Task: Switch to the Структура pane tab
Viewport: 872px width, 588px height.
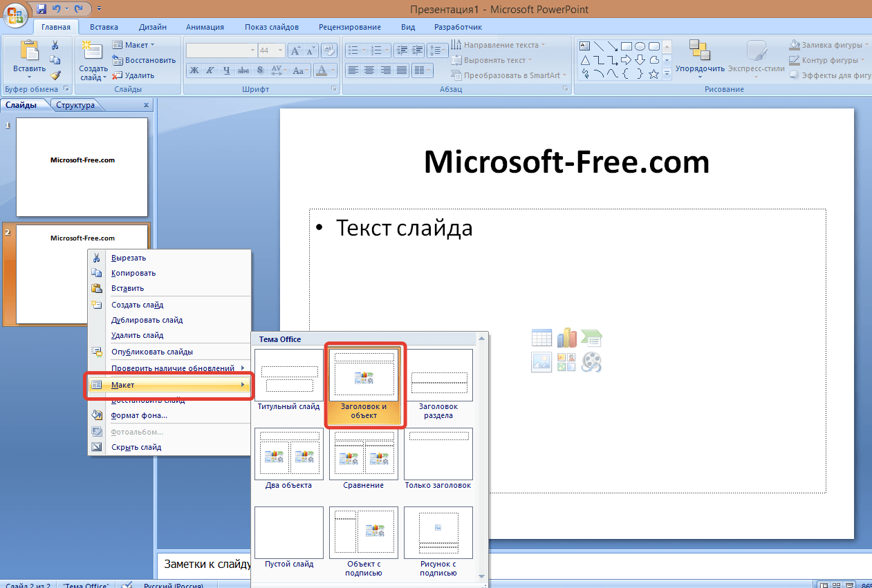Action: click(76, 105)
